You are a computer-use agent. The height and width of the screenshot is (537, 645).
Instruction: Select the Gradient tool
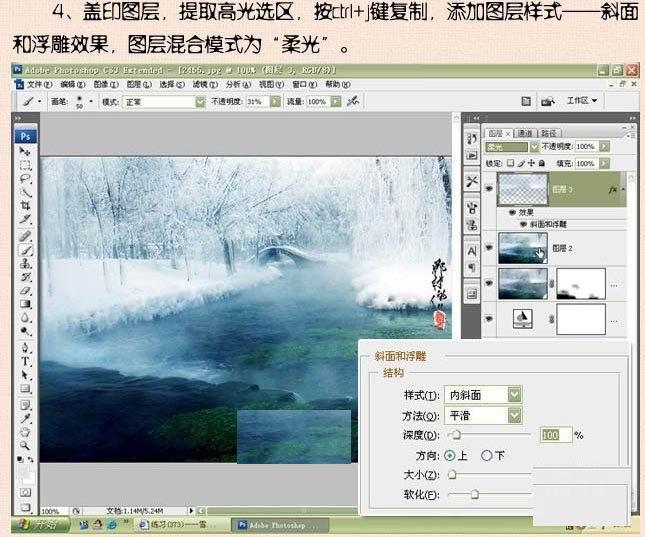click(25, 304)
